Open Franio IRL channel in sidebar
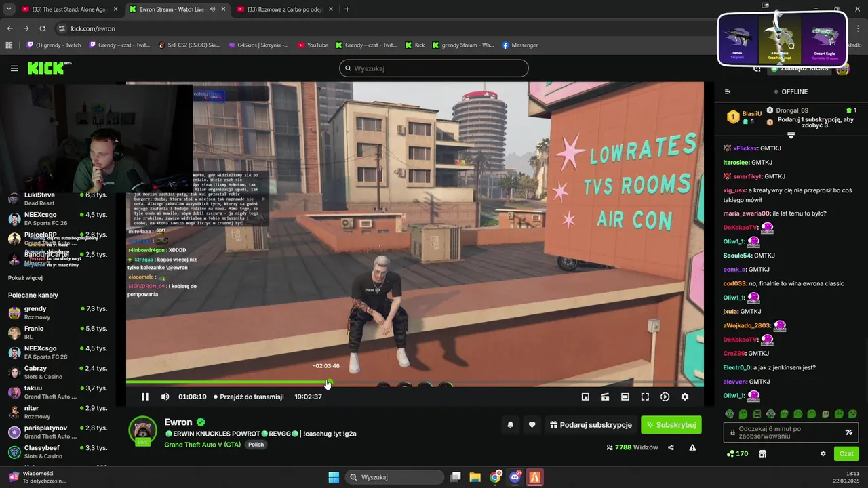The image size is (868, 488). tap(58, 332)
